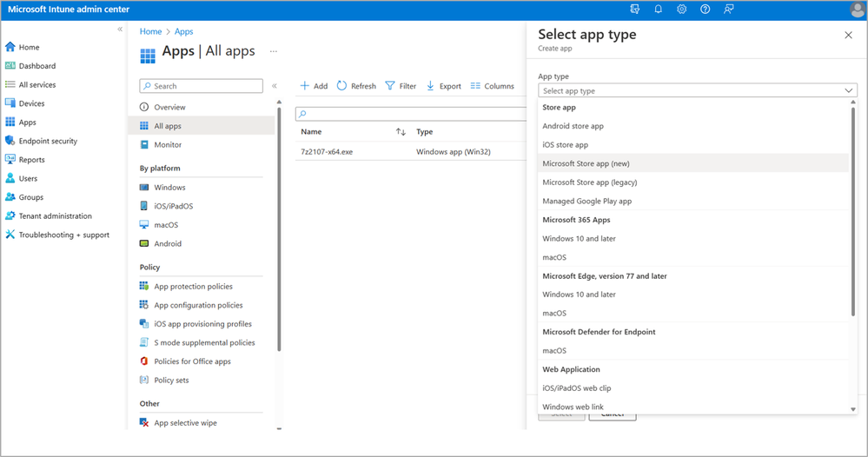
Task: Click the Dashboard chart icon
Action: pos(10,65)
